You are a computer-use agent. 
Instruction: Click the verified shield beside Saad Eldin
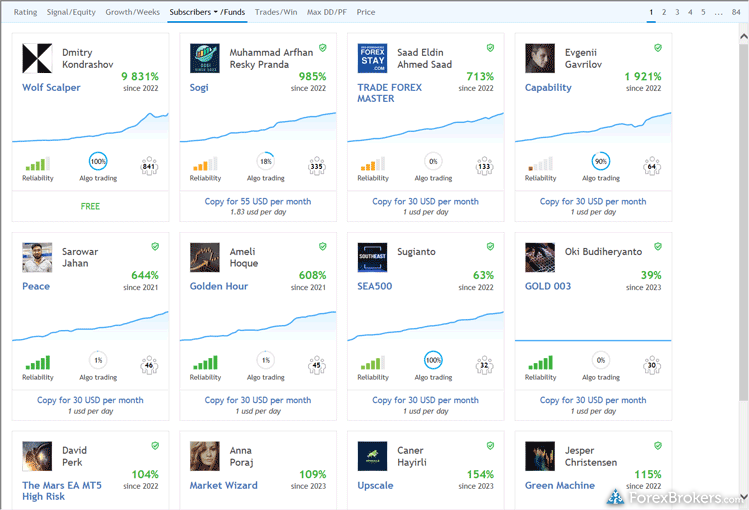click(x=490, y=47)
